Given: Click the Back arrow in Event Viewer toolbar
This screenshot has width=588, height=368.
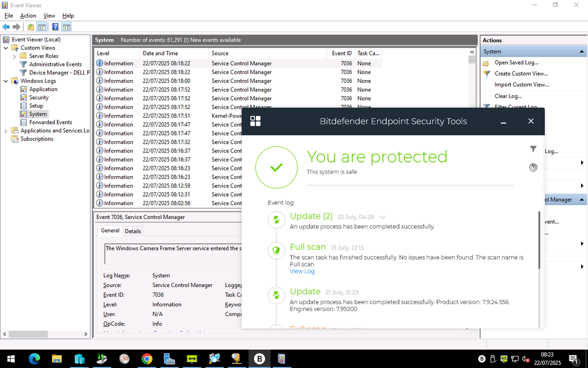Looking at the screenshot, I should [x=6, y=27].
